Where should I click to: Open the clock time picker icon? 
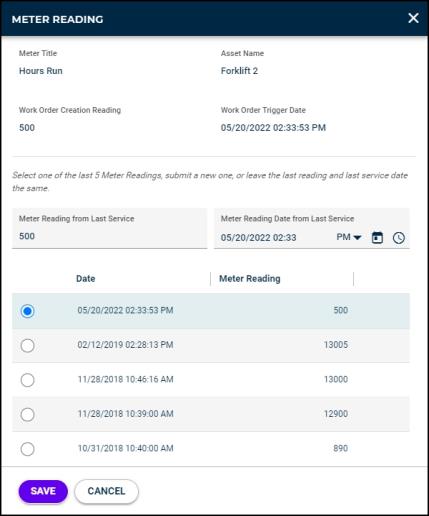(x=399, y=238)
